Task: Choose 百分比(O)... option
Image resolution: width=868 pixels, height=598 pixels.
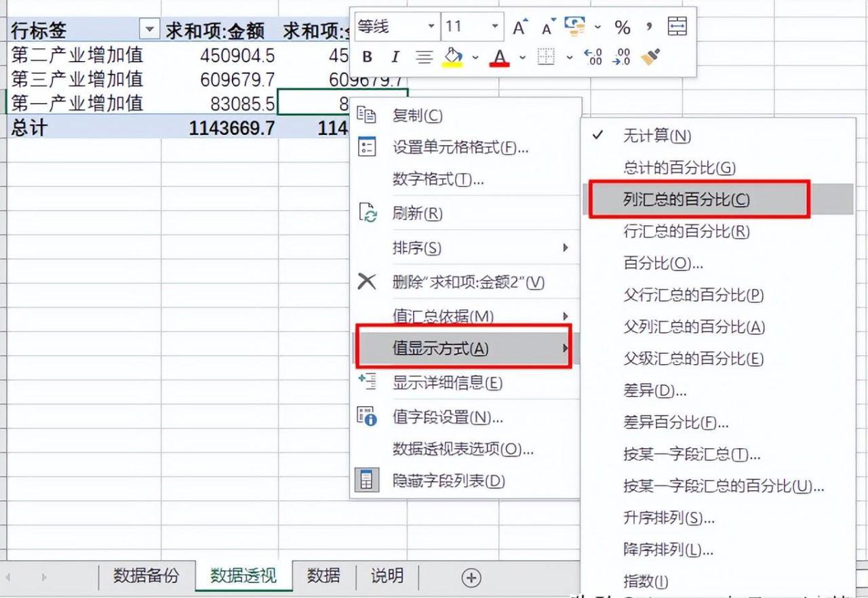Action: tap(718, 263)
